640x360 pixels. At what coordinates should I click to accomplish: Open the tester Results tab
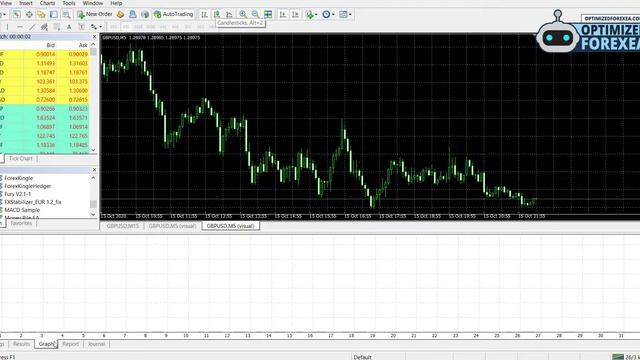click(x=22, y=344)
